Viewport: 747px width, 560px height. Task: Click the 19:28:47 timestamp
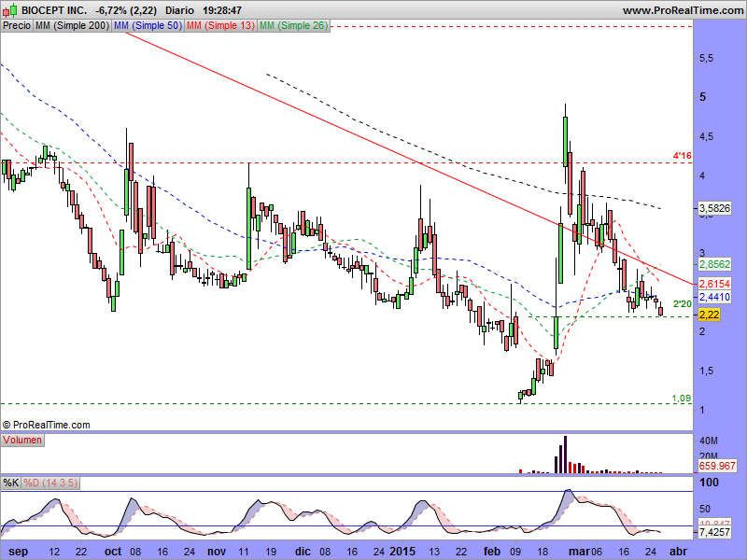click(222, 10)
